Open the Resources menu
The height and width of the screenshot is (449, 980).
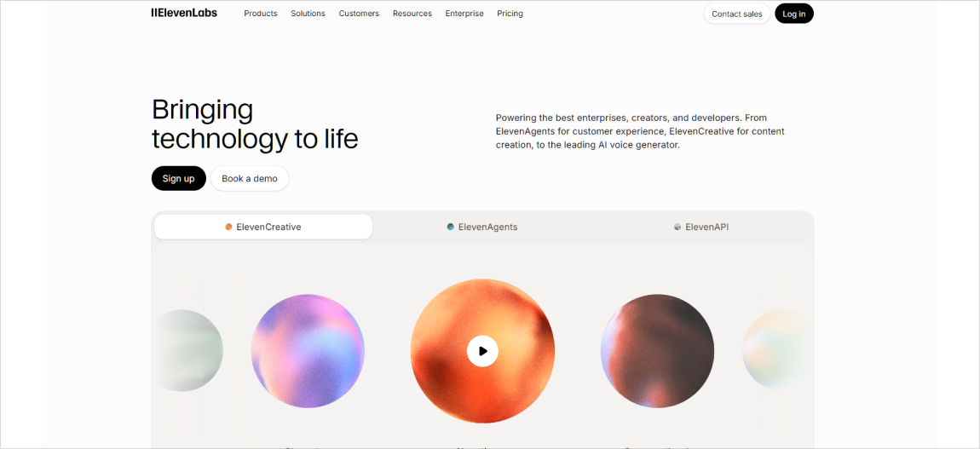tap(412, 13)
